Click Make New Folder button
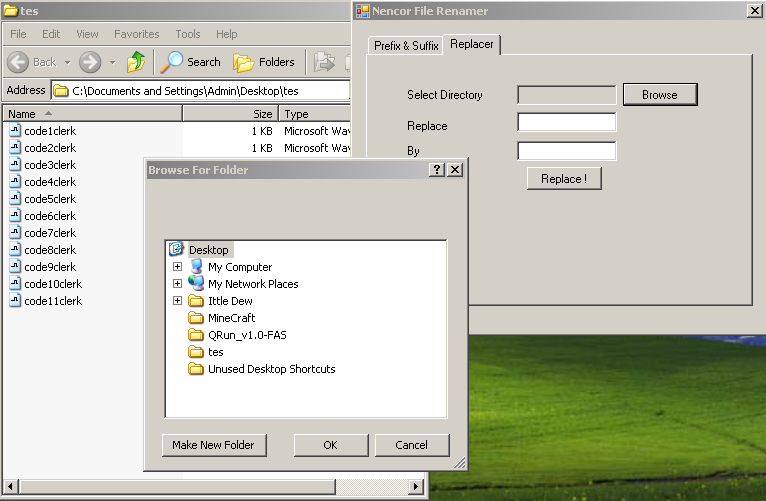 pyautogui.click(x=214, y=445)
